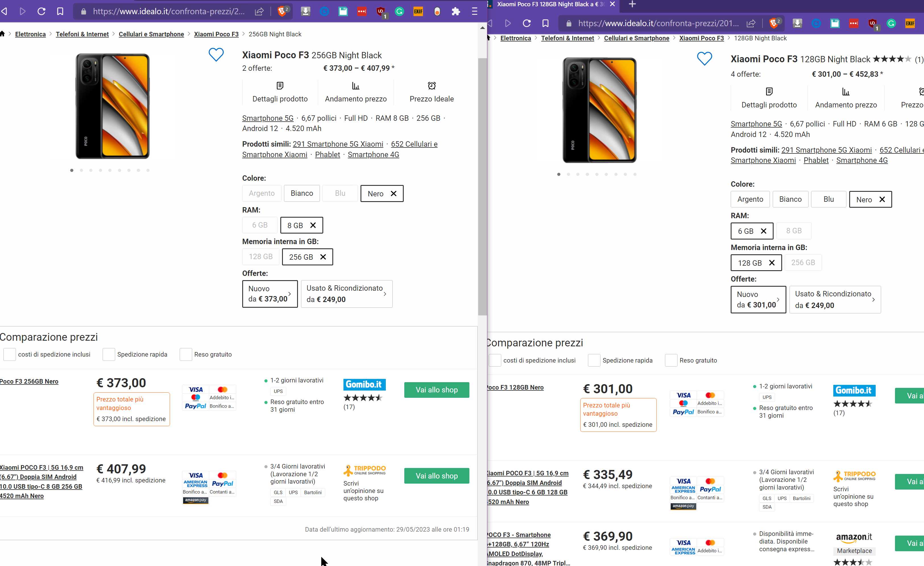
Task: Click home breadcrumb icon in left window
Action: point(2,34)
